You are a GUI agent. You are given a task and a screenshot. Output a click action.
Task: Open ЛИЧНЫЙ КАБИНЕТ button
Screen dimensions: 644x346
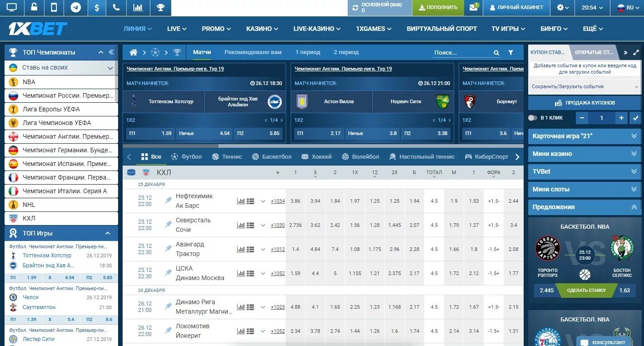coord(516,7)
